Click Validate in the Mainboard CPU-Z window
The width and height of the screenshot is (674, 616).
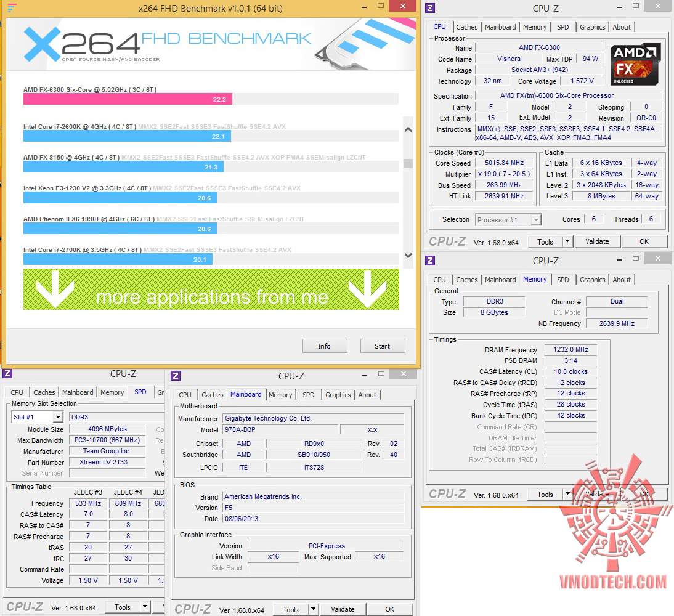point(343,609)
